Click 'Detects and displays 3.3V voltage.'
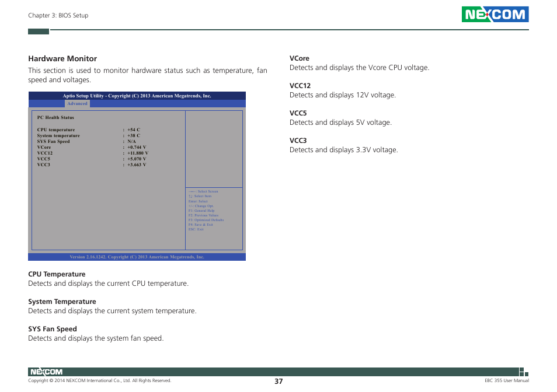This screenshot has width=557, height=392. (344, 150)
